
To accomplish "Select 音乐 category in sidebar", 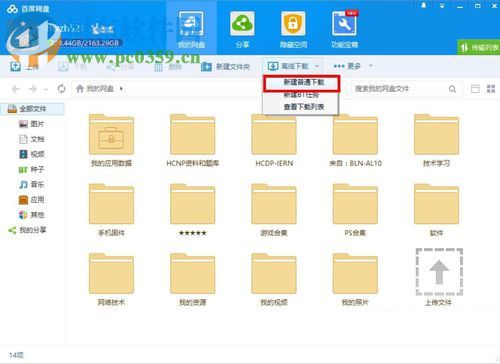I will [32, 184].
